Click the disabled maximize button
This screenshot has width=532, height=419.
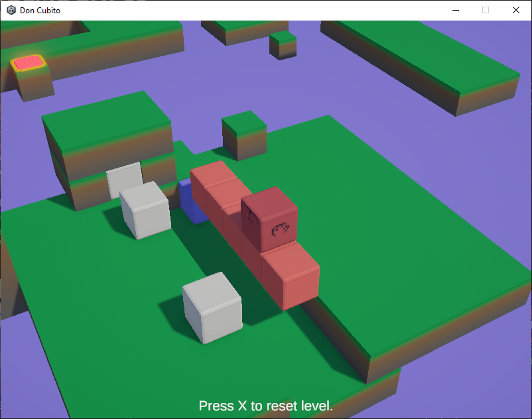[486, 10]
